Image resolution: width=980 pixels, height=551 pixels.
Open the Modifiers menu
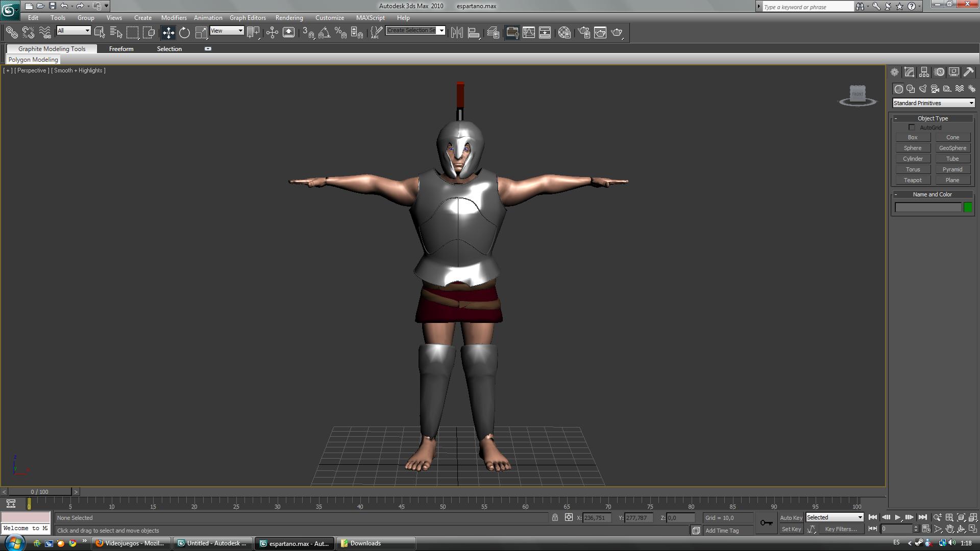174,17
